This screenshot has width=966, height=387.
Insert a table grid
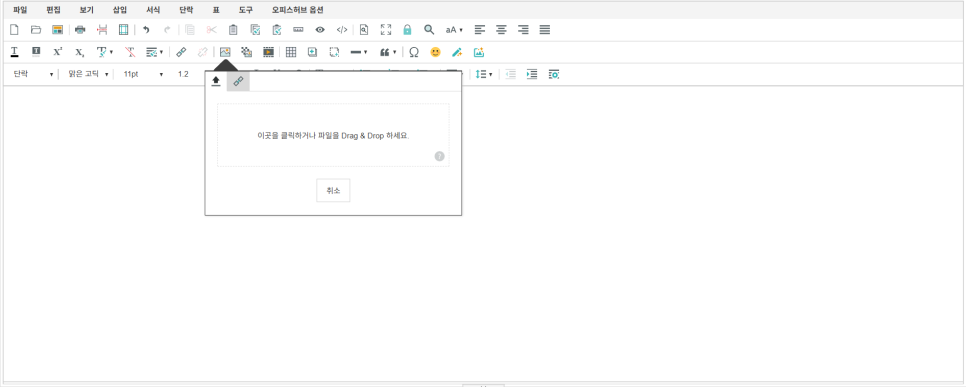tap(291, 52)
